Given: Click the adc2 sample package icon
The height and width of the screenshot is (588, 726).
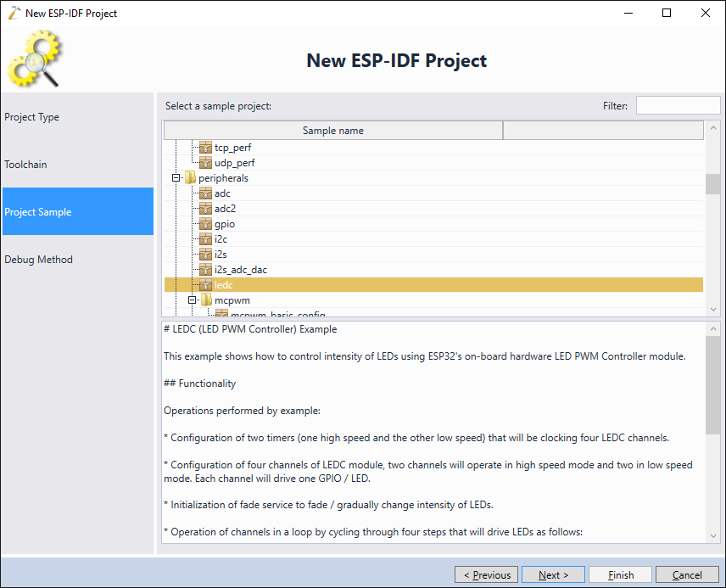Looking at the screenshot, I should [x=205, y=209].
